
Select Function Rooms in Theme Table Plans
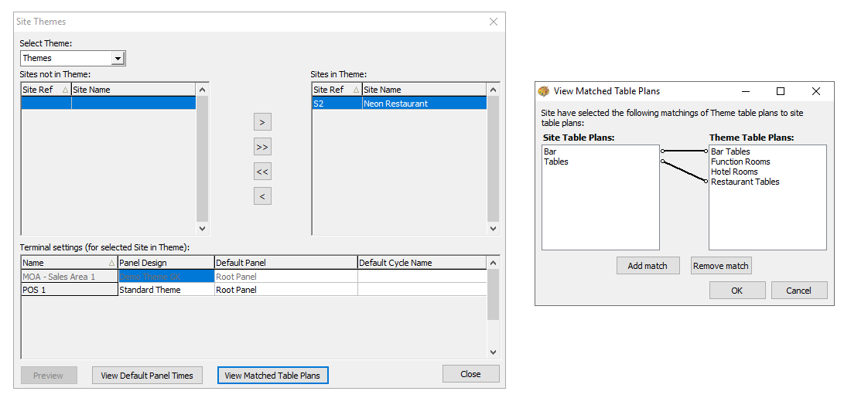(x=740, y=162)
